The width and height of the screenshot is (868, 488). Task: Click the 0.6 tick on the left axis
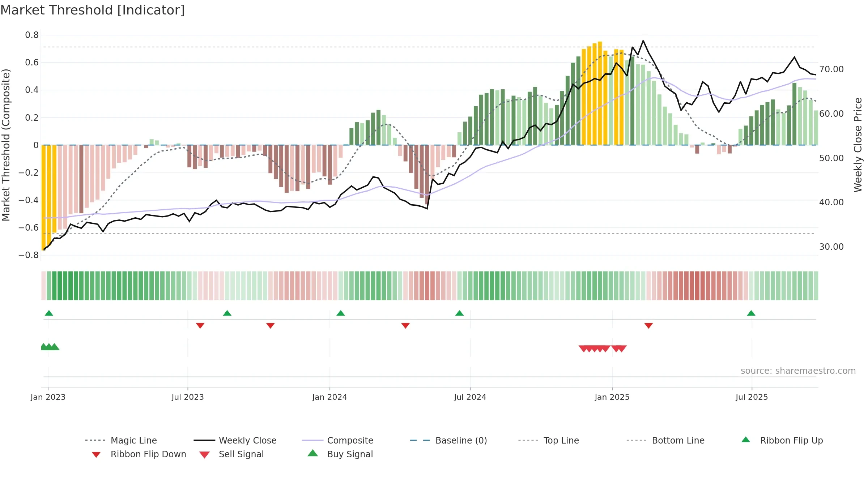[32, 63]
